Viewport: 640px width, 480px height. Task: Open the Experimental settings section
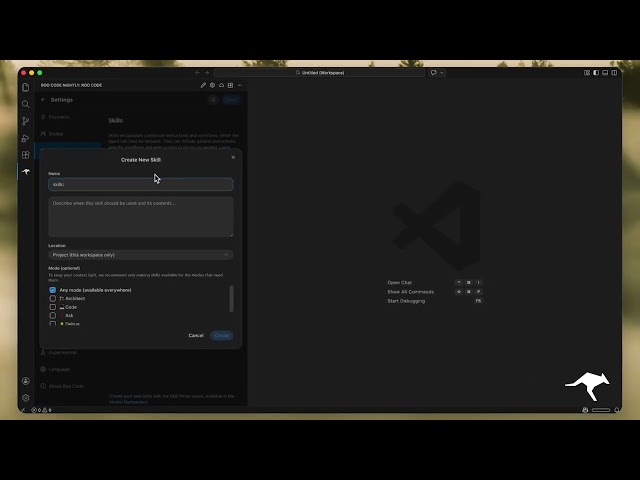pyautogui.click(x=59, y=352)
